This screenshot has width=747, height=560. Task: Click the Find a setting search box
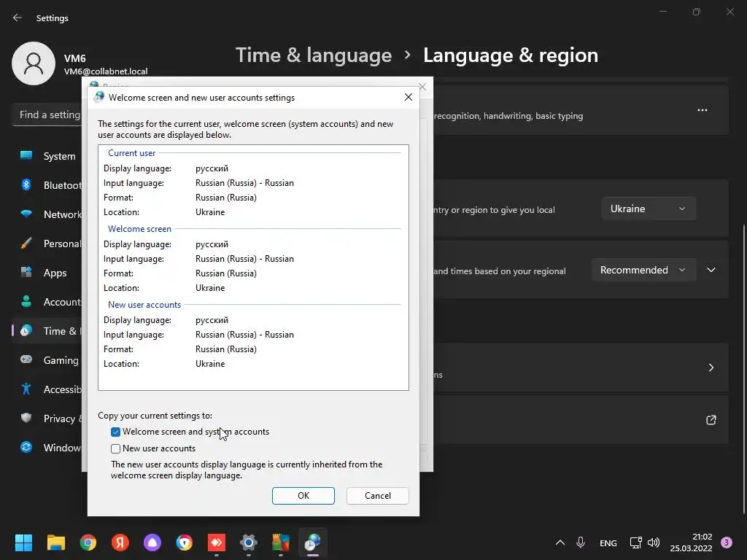(47, 114)
